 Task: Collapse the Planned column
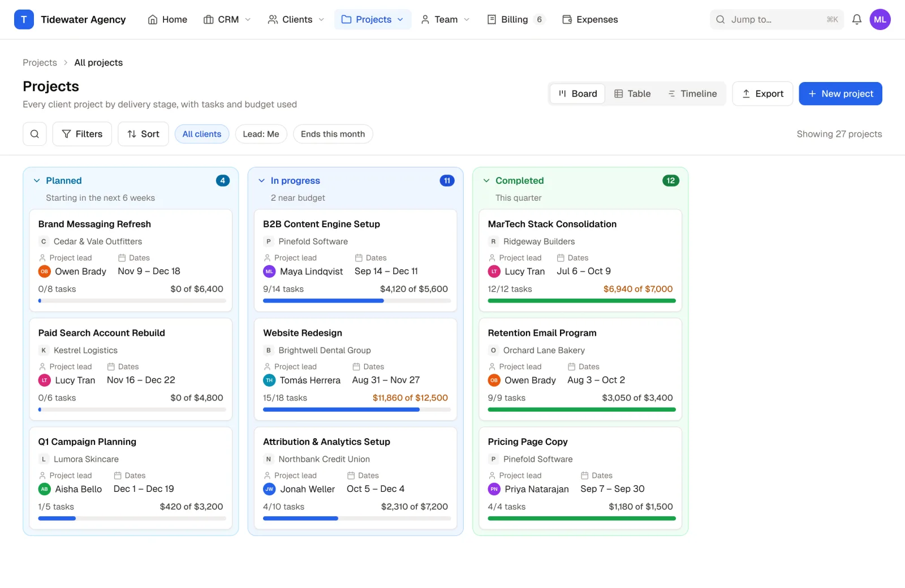(37, 181)
